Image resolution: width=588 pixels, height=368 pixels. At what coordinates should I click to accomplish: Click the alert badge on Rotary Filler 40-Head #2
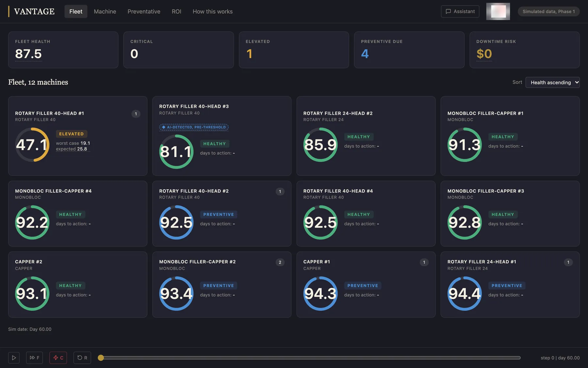click(x=280, y=192)
